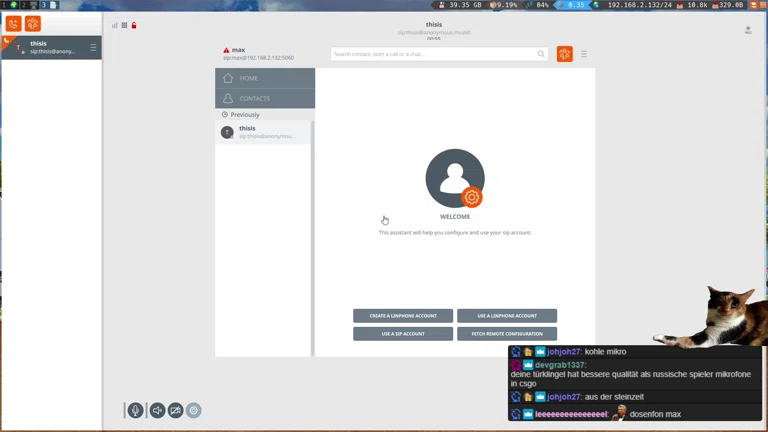Click Use a Linphone Account button
Image resolution: width=768 pixels, height=432 pixels.
click(x=507, y=316)
